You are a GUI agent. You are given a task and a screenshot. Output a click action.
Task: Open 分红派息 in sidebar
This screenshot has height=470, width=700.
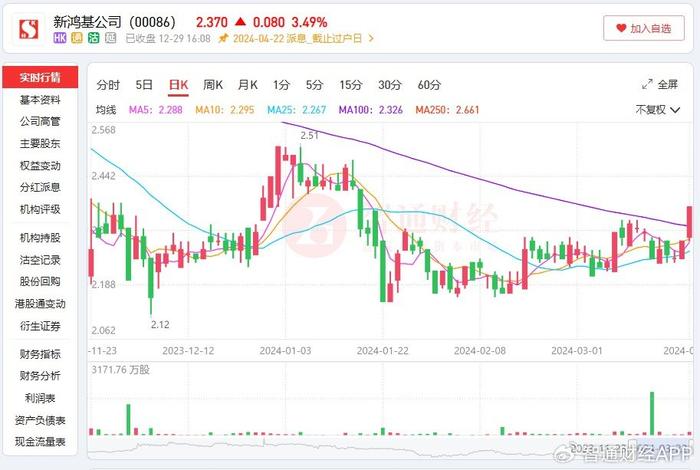[x=40, y=187]
